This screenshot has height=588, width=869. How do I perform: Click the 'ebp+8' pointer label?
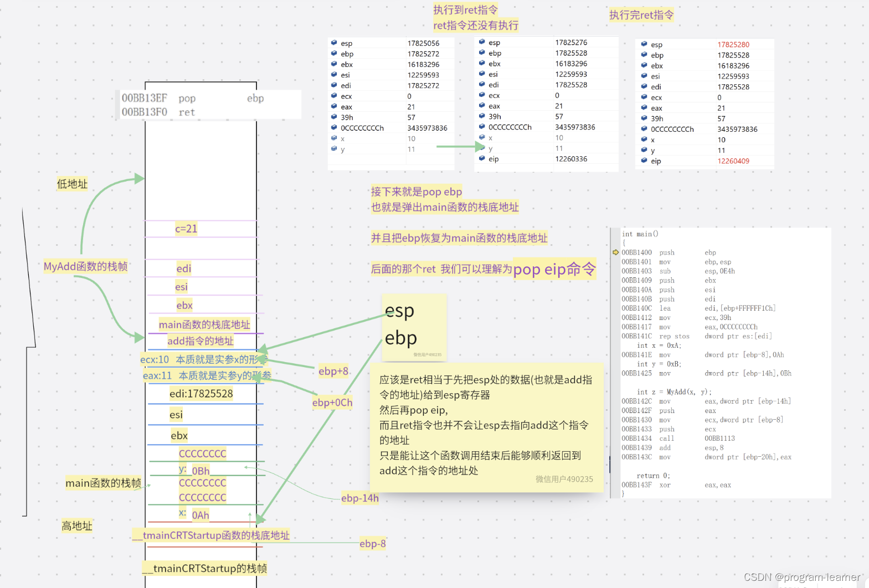click(333, 371)
